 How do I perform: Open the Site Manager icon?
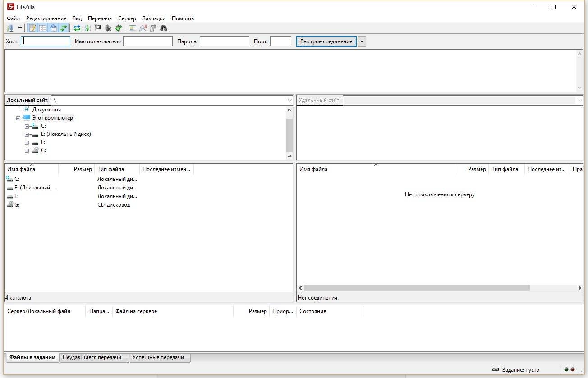(x=10, y=28)
